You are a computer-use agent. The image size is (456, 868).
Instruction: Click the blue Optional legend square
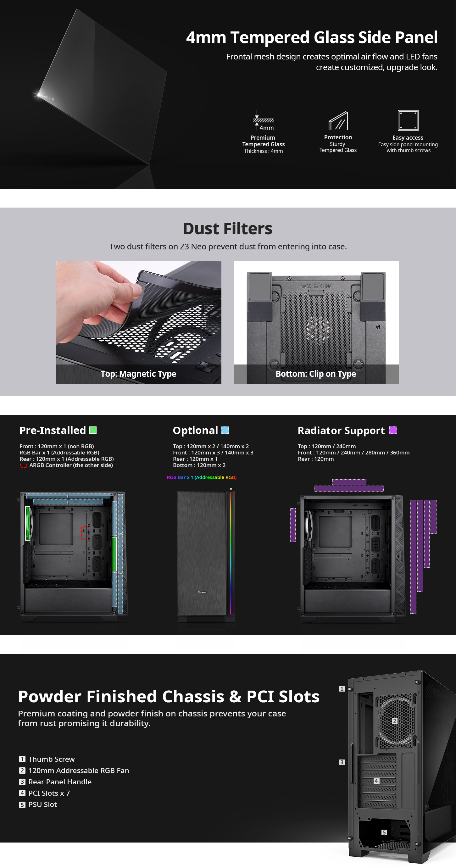click(225, 430)
